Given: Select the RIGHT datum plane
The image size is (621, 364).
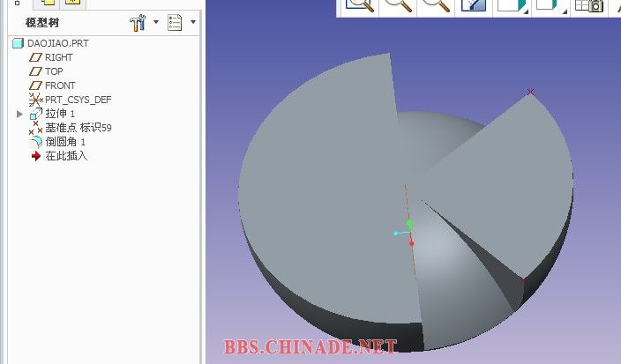Looking at the screenshot, I should 50,57.
